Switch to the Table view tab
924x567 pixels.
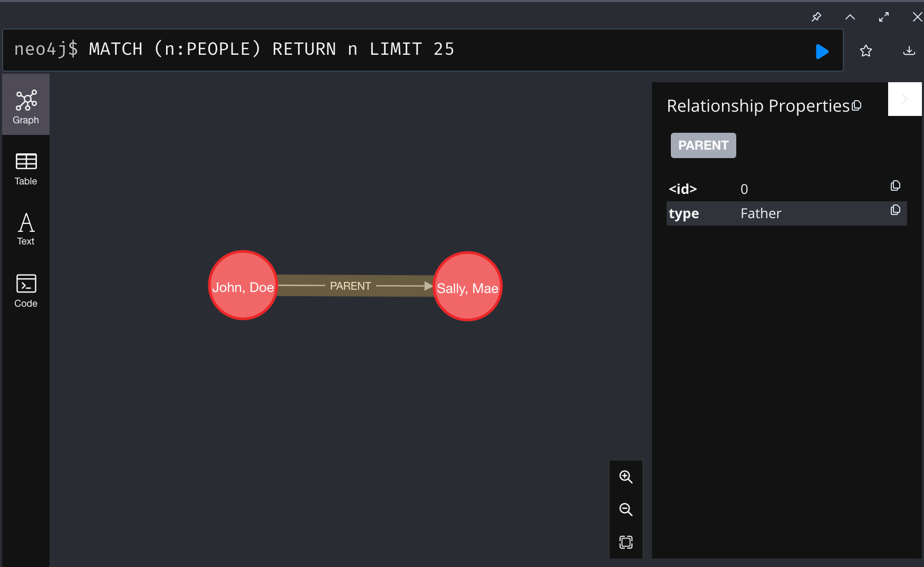tap(26, 169)
